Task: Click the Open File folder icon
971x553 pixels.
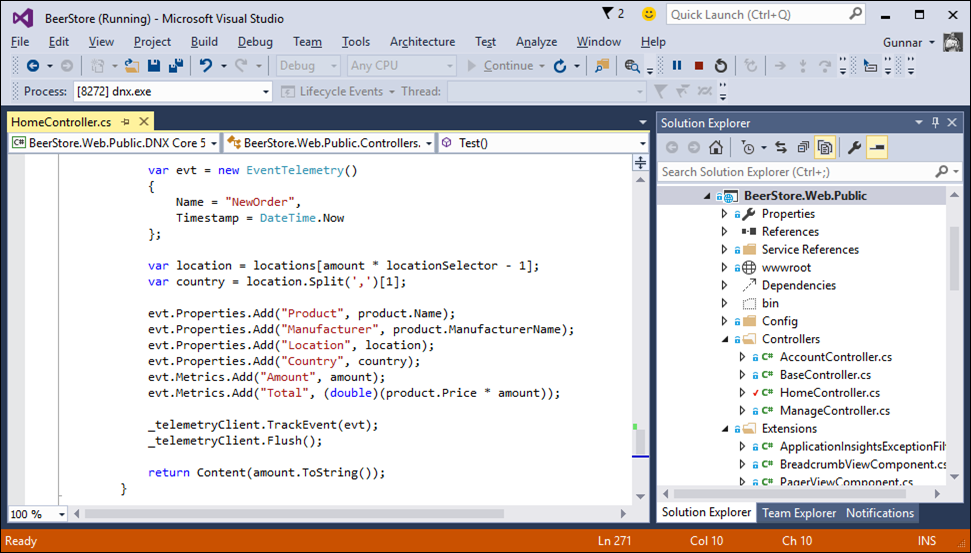Action: pos(131,66)
